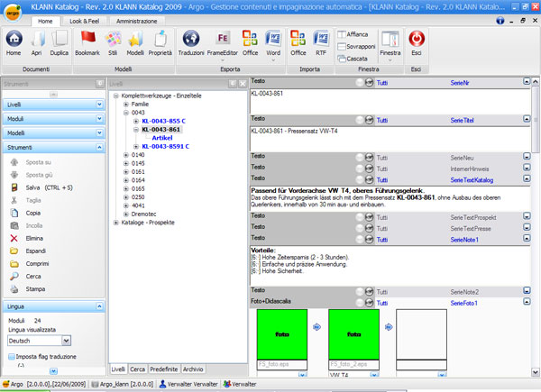This screenshot has height=392, width=541.
Task: Toggle the round switch on InternerHinweis row
Action: (x=369, y=169)
